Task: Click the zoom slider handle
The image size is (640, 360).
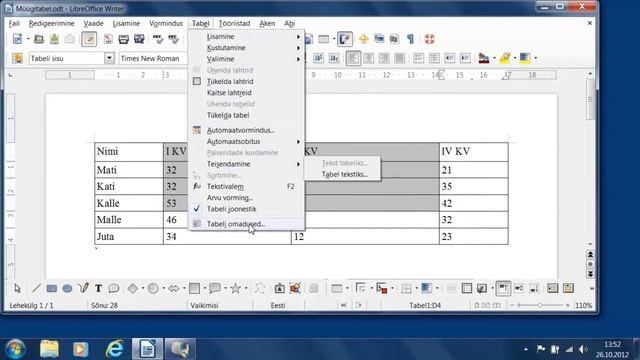Action: pos(540,305)
